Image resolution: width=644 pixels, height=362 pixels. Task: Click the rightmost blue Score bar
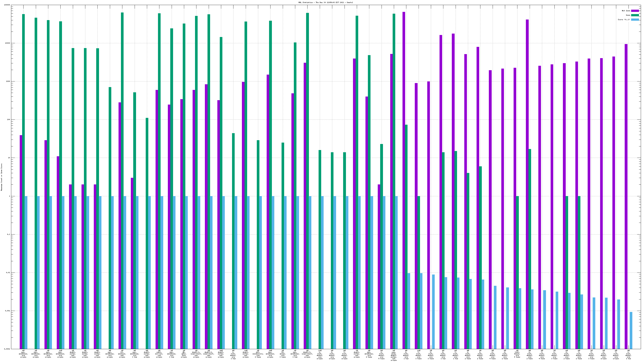pos(631,330)
